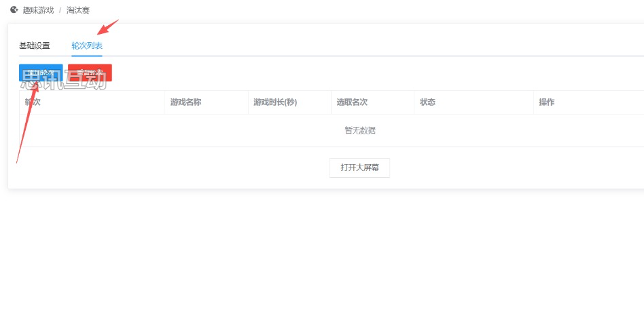This screenshot has width=644, height=310.
Task: Click the 游戏名称 column header
Action: tap(185, 102)
